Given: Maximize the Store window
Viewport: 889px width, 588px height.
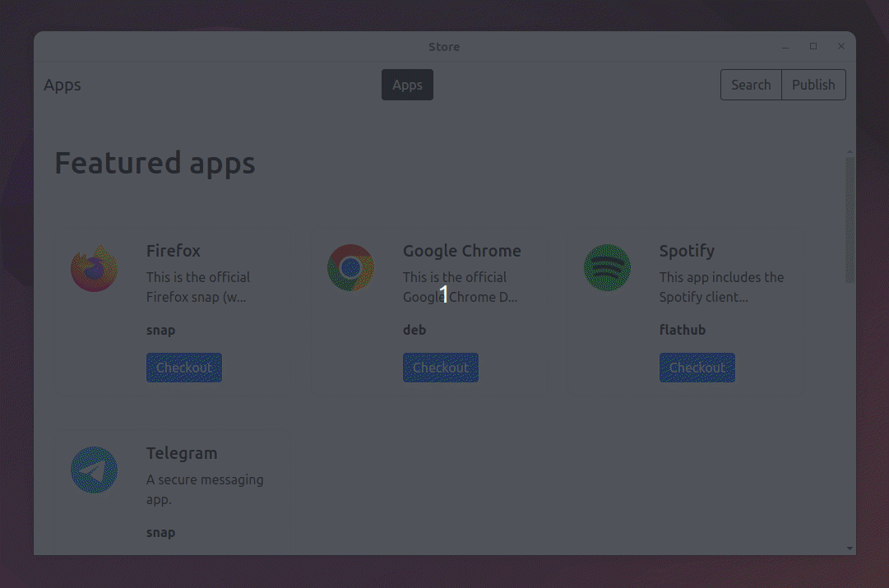Looking at the screenshot, I should tap(813, 47).
